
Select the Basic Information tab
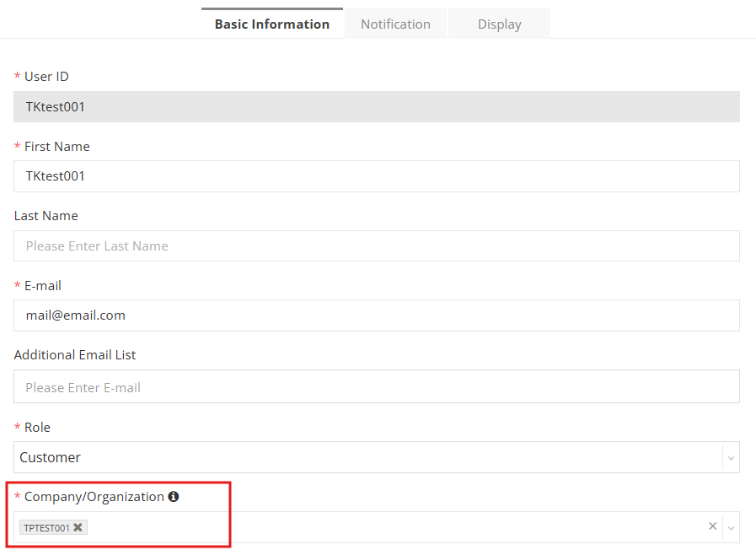[x=271, y=24]
